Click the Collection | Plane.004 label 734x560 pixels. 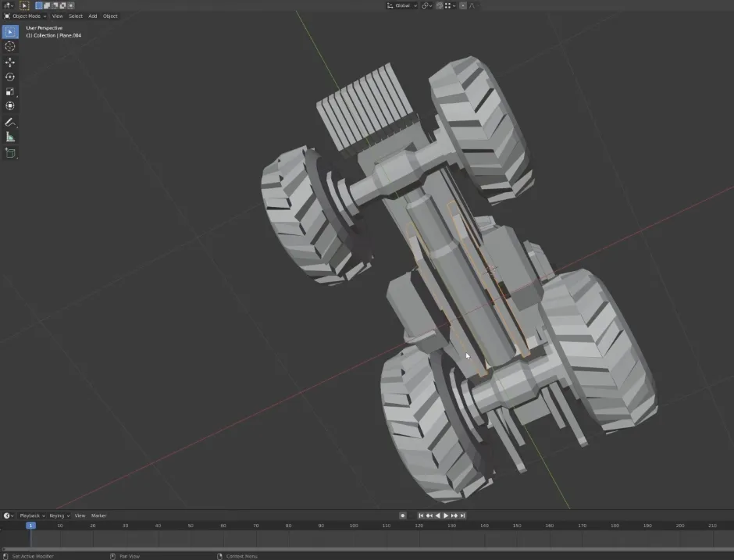(x=53, y=36)
